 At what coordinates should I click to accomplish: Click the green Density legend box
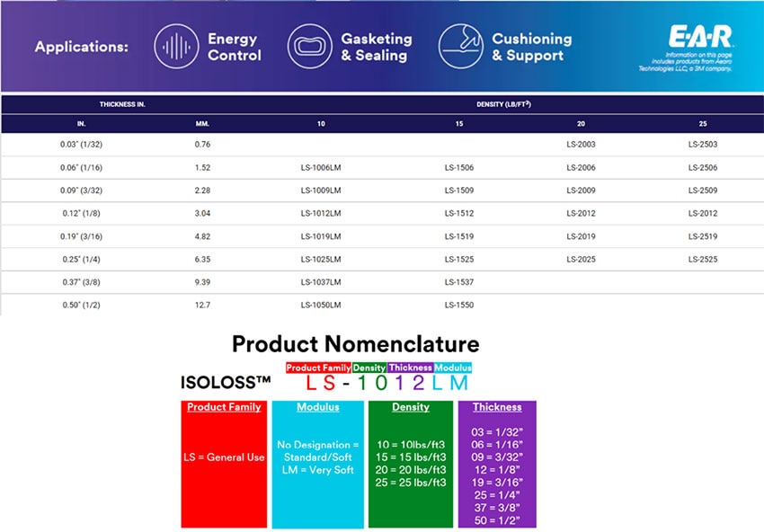point(410,464)
